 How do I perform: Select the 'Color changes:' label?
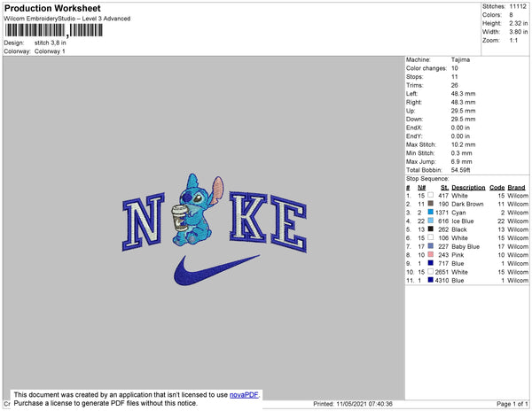pos(426,68)
